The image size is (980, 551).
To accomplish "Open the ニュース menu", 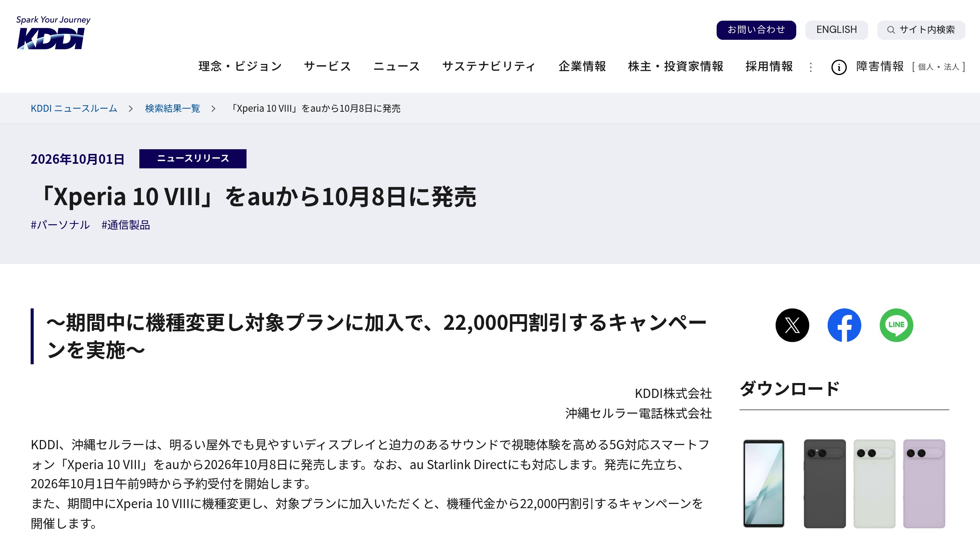I will tap(397, 66).
